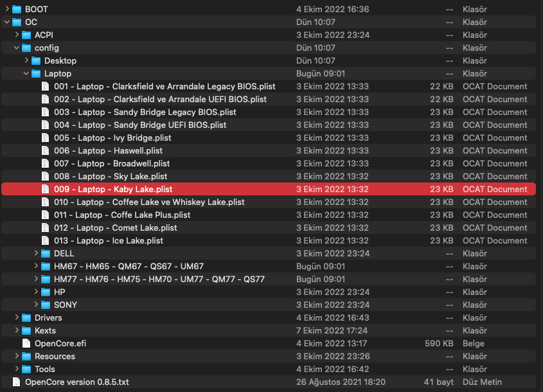Select 013 - Laptop - Ice Lake.plist
543x392 pixels.
269,241
